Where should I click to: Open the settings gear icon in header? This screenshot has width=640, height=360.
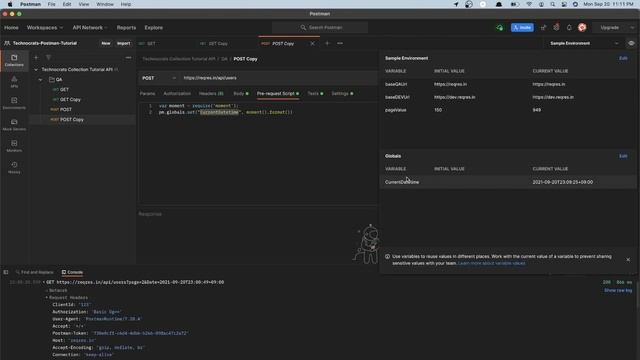point(556,27)
